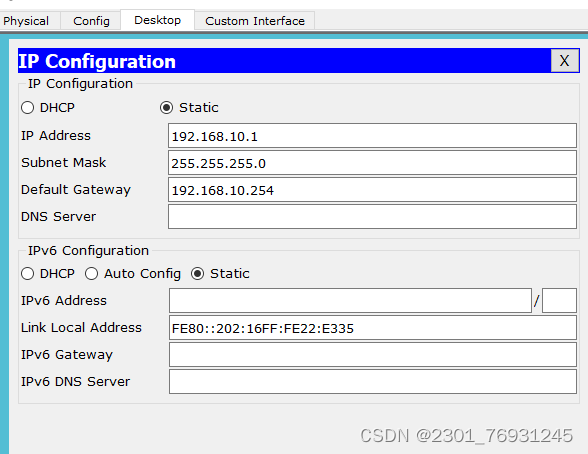Screen dimensions: 588x454
Task: Click the empty DNS Server field
Action: tap(372, 217)
